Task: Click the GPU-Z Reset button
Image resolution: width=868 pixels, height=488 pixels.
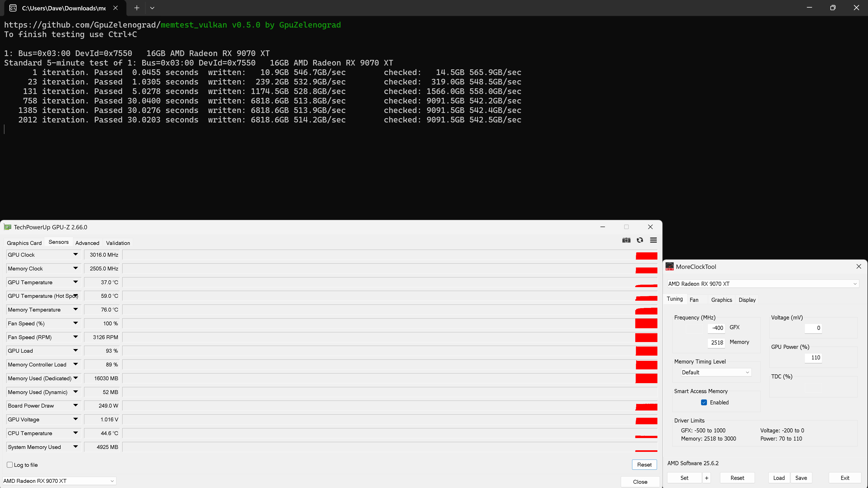Action: tap(644, 465)
